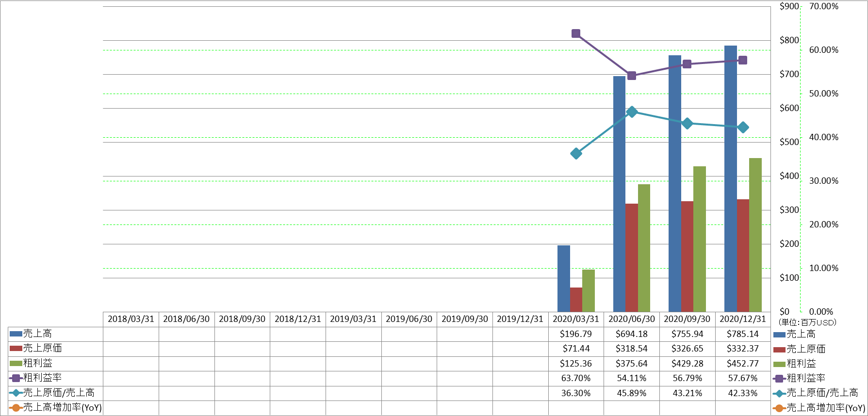Click the 粗利益率 legend marker in the left table
Screen dimensions: 868x416
tap(16, 378)
